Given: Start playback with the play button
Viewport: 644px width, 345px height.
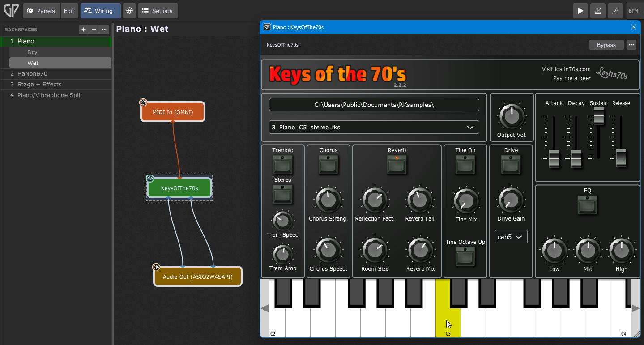Looking at the screenshot, I should click(580, 11).
